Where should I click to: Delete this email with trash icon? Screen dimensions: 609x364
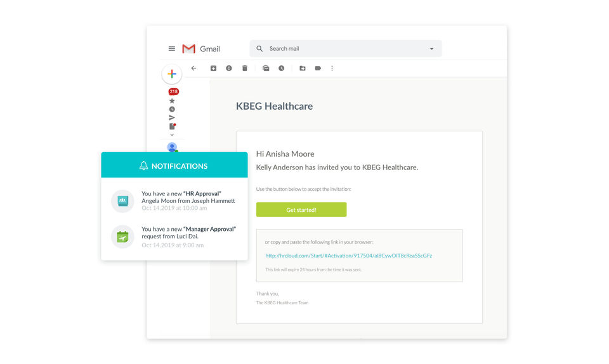coord(245,68)
